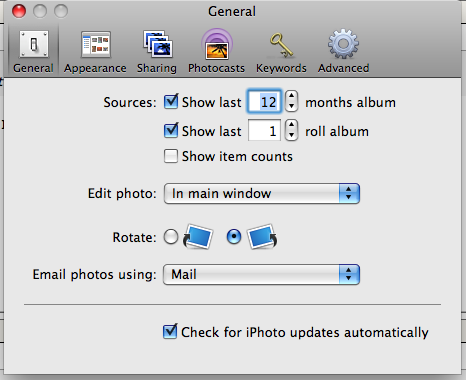Open the Photocasts preferences pane
466x380 pixels.
coord(216,51)
